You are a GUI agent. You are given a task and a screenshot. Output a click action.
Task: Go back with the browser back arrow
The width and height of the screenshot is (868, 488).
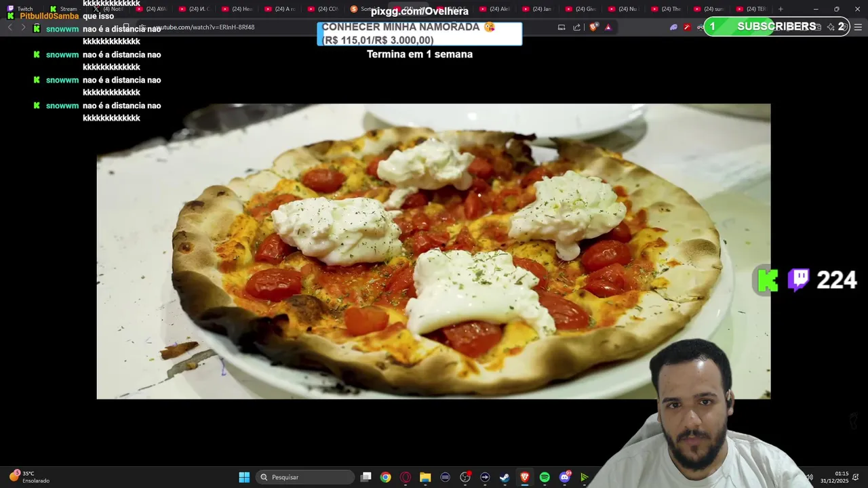click(9, 27)
